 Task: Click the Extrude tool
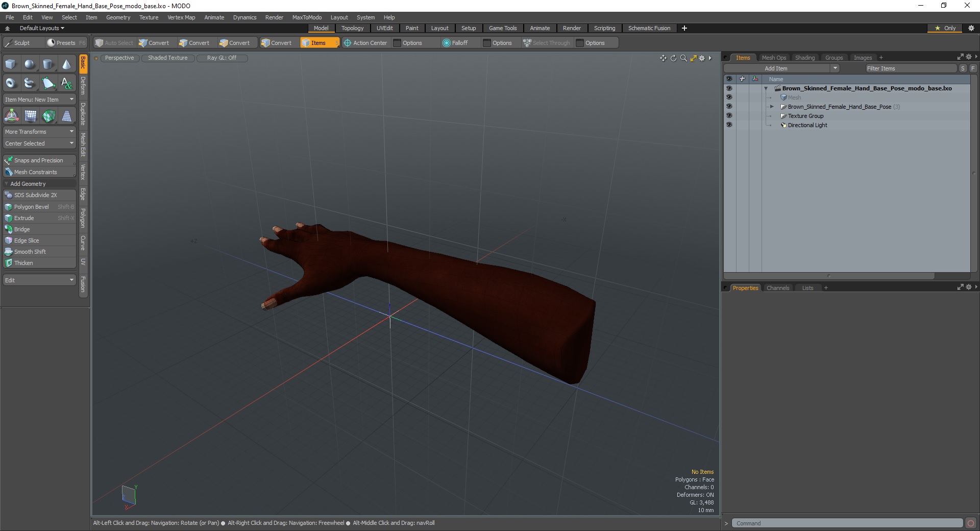click(x=39, y=218)
